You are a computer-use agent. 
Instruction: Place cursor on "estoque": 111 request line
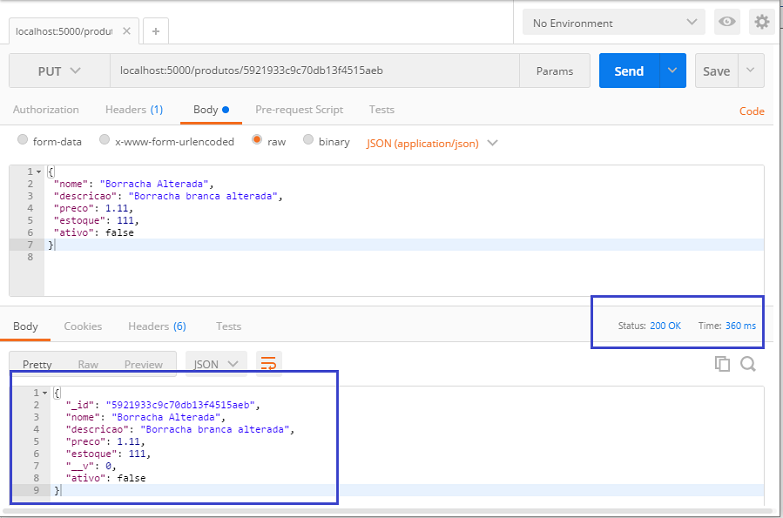pos(96,220)
